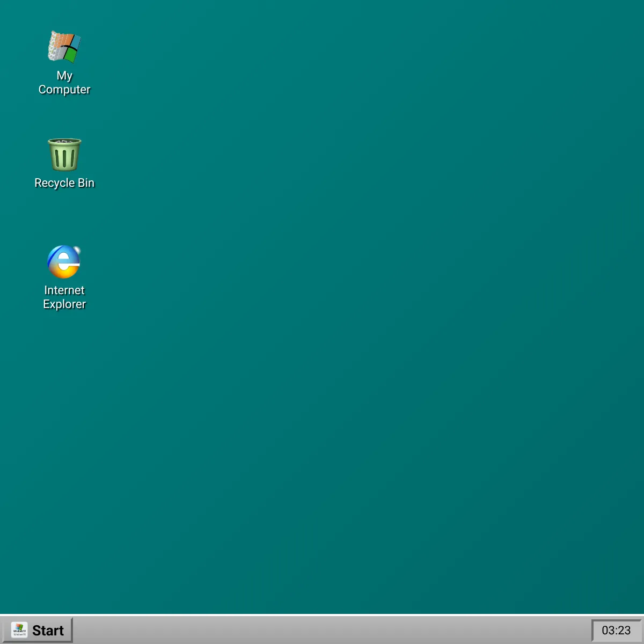Open the Start menu
The height and width of the screenshot is (644, 644).
pos(38,630)
